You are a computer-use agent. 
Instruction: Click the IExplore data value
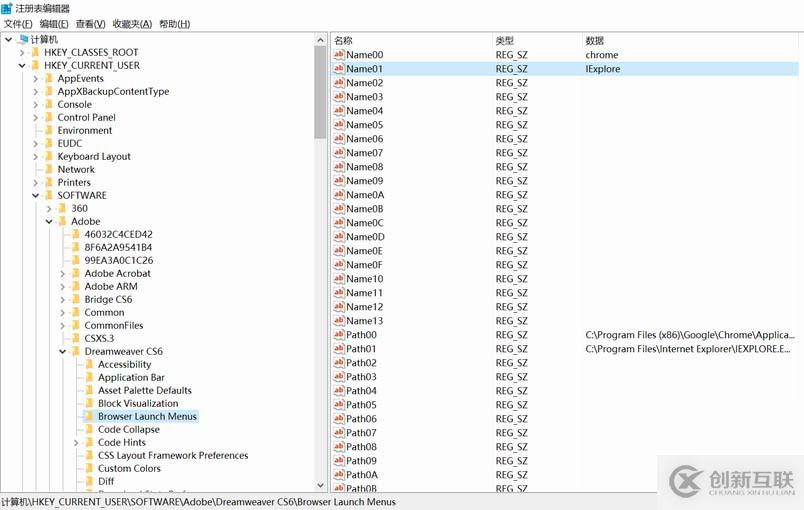[x=602, y=69]
